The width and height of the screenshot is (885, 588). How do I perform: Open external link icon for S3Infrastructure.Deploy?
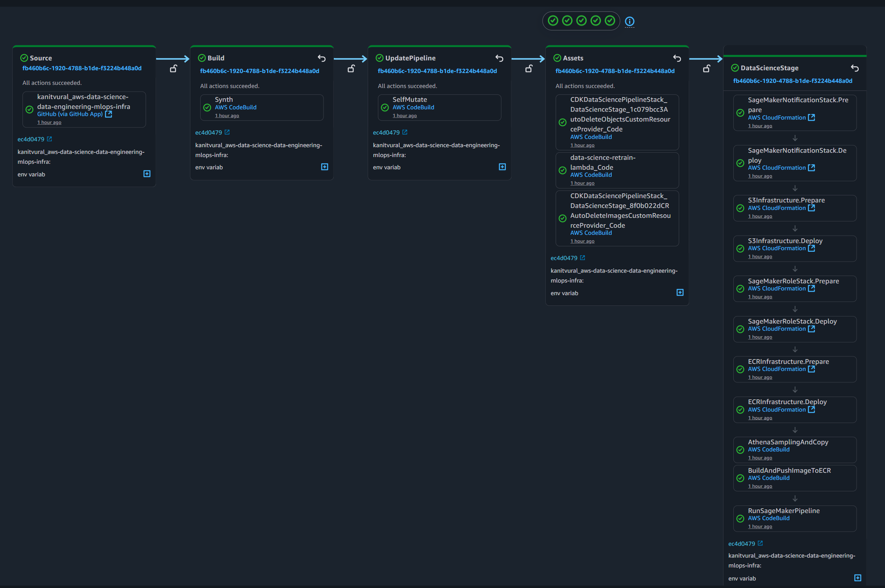pyautogui.click(x=812, y=248)
